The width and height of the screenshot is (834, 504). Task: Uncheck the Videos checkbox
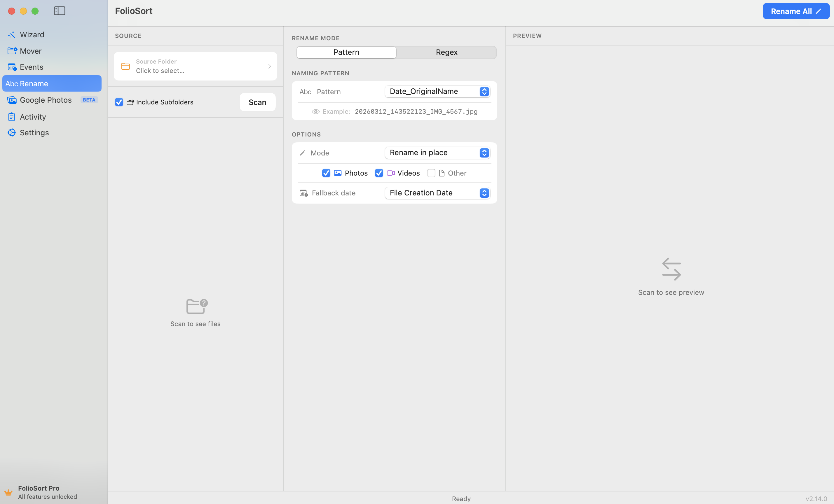tap(379, 173)
